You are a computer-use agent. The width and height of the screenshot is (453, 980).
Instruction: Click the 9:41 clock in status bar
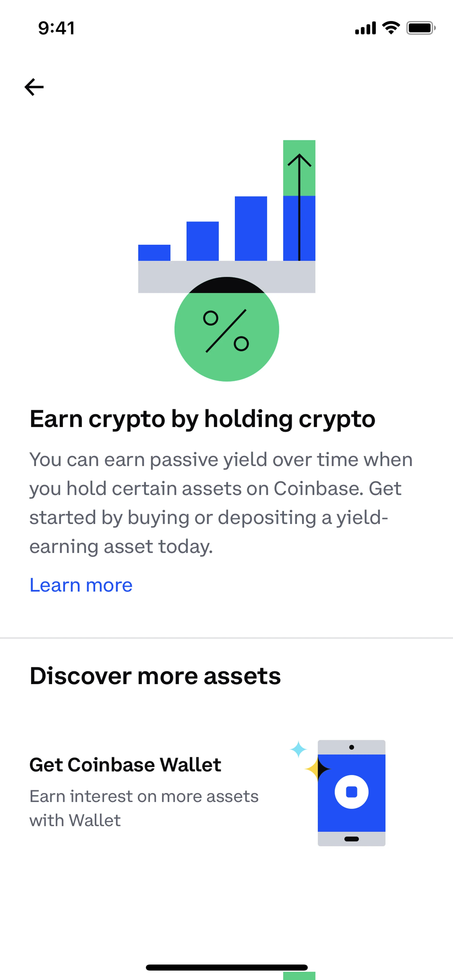tap(56, 28)
